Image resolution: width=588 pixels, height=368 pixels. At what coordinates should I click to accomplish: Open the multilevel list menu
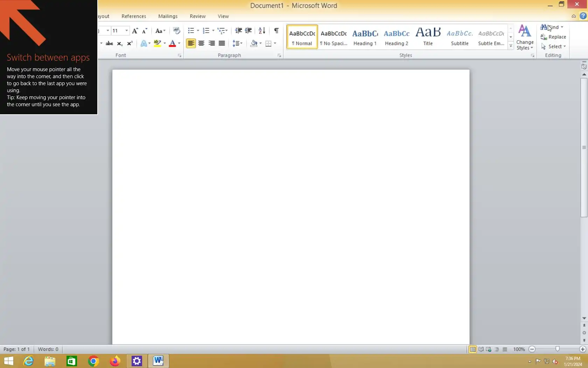coord(223,31)
